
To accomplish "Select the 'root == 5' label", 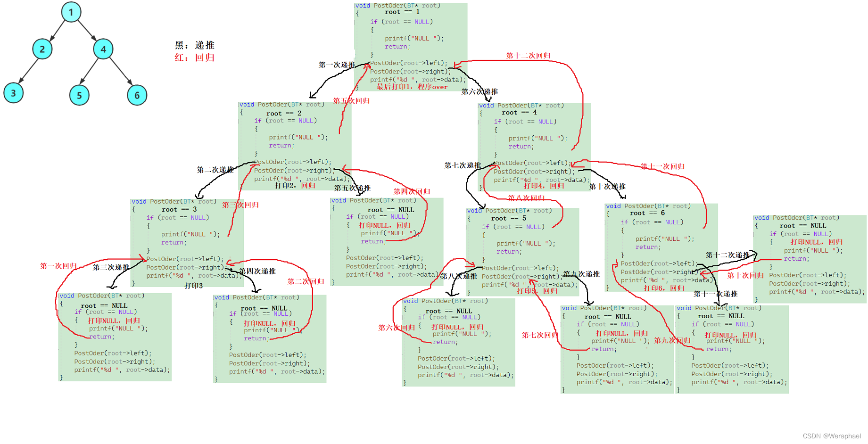I will pyautogui.click(x=509, y=218).
